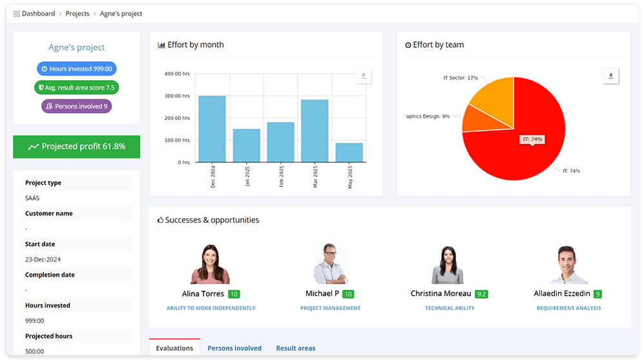Click the thumbs-up icon beside Successes & opportunities

pos(161,220)
